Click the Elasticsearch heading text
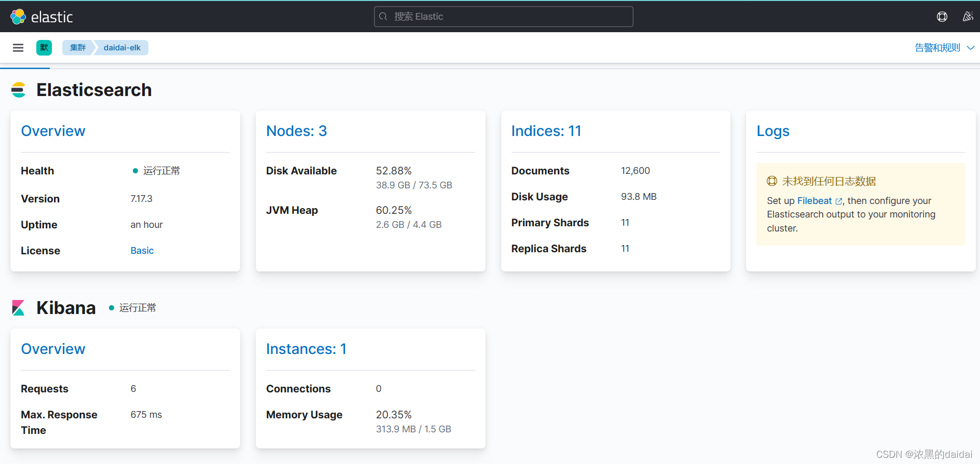980x464 pixels. pos(94,90)
